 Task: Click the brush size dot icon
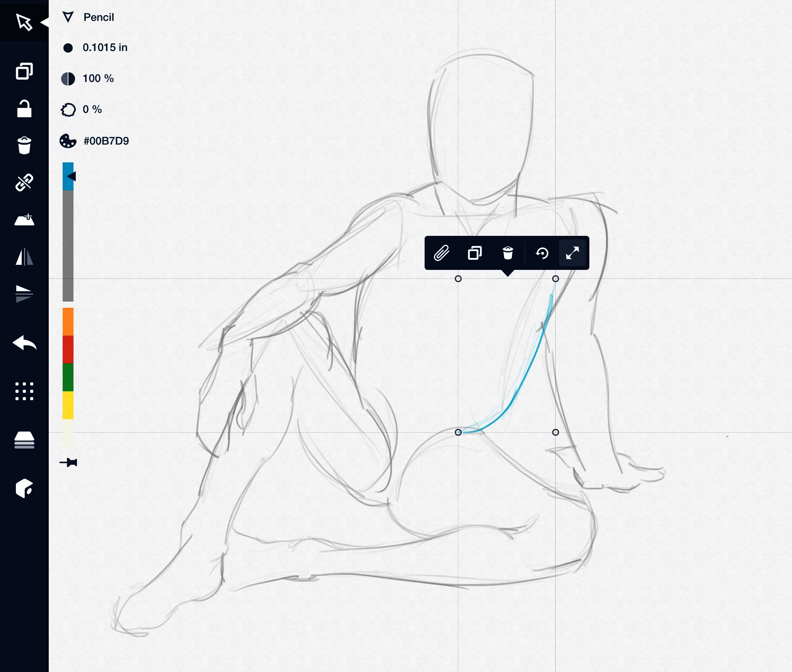(68, 48)
